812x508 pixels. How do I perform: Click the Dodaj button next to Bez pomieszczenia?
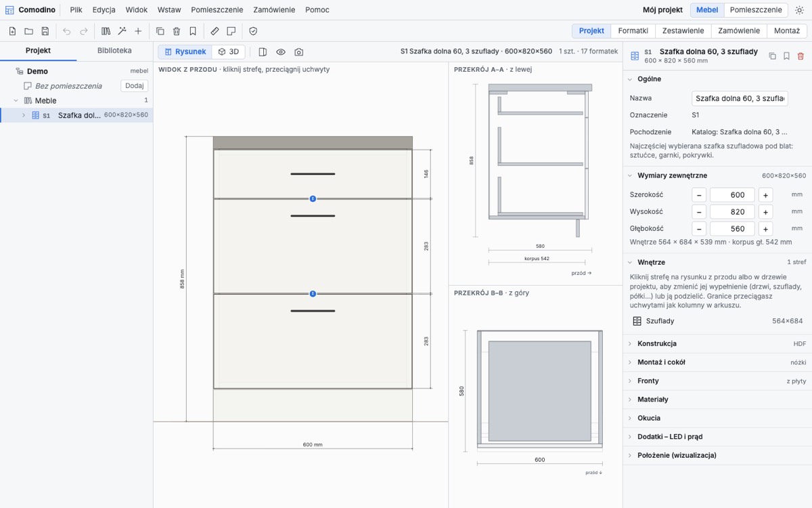(135, 86)
